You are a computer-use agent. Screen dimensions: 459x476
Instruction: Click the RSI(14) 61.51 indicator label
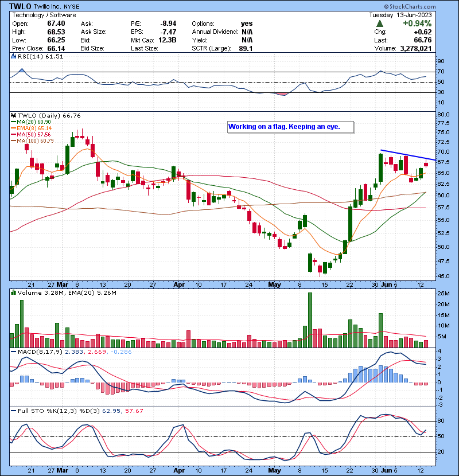click(x=40, y=56)
